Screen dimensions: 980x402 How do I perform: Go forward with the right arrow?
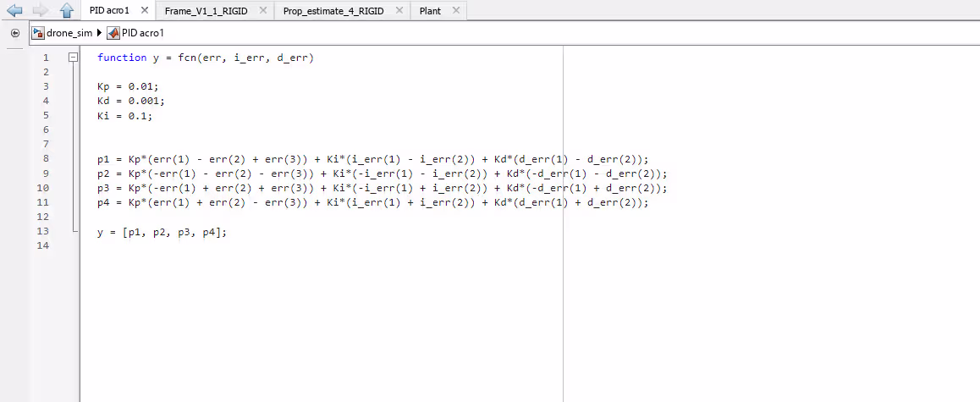pyautogui.click(x=40, y=10)
